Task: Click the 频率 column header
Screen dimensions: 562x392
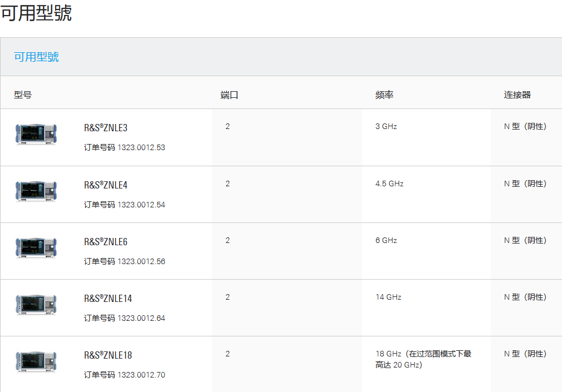Action: click(384, 95)
